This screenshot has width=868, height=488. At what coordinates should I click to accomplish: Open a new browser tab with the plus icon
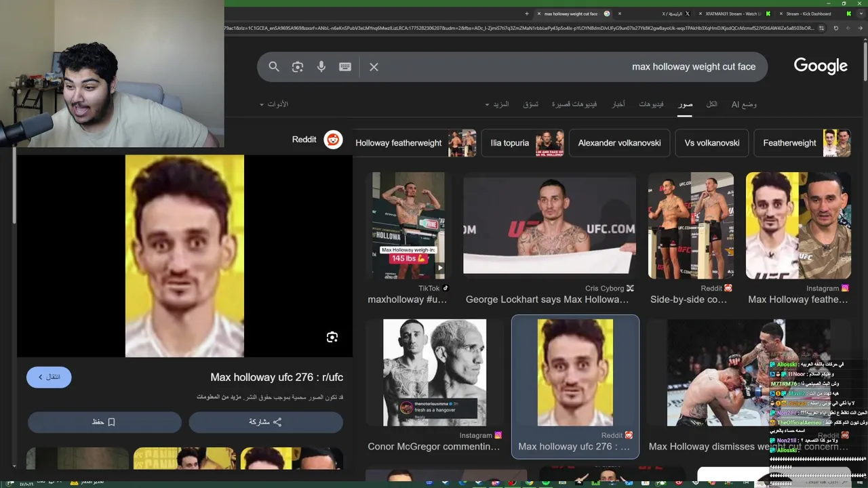527,14
